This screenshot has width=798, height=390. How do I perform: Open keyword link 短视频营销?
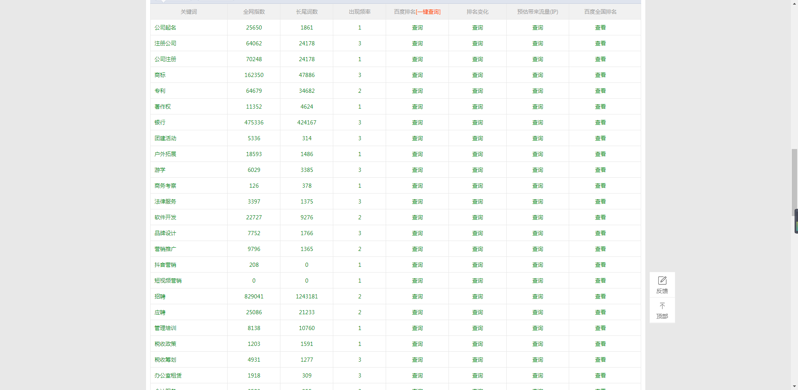pos(168,281)
